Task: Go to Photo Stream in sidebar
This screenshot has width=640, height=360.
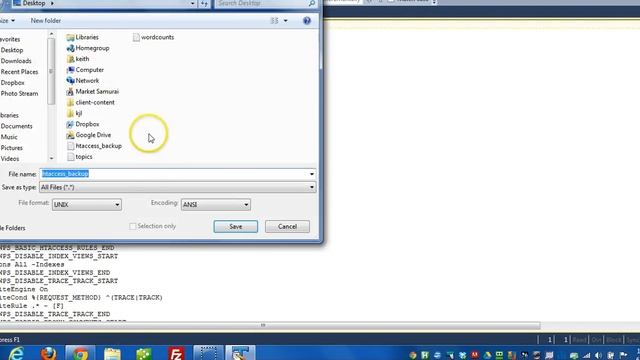Action: click(x=19, y=93)
